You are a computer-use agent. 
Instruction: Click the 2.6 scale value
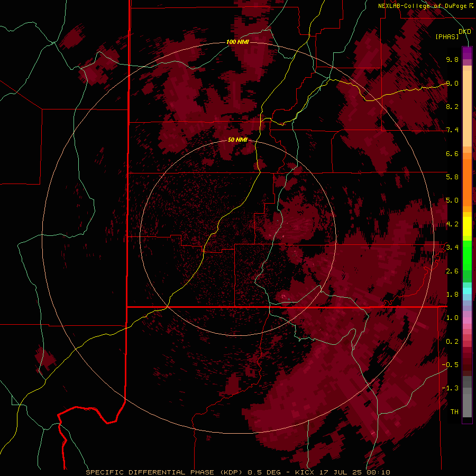tap(452, 271)
